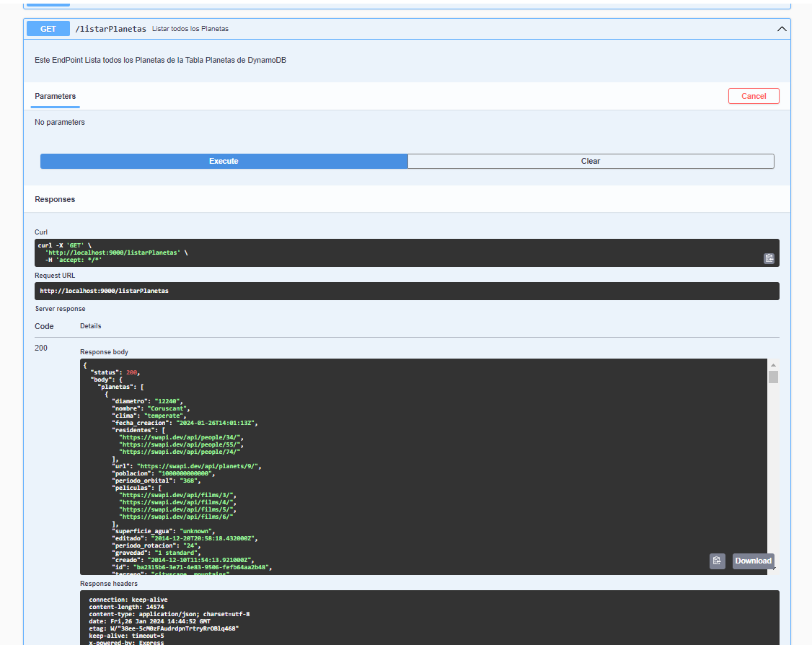Image resolution: width=812 pixels, height=671 pixels.
Task: Click the swapi people/34 resident URL
Action: click(x=181, y=437)
